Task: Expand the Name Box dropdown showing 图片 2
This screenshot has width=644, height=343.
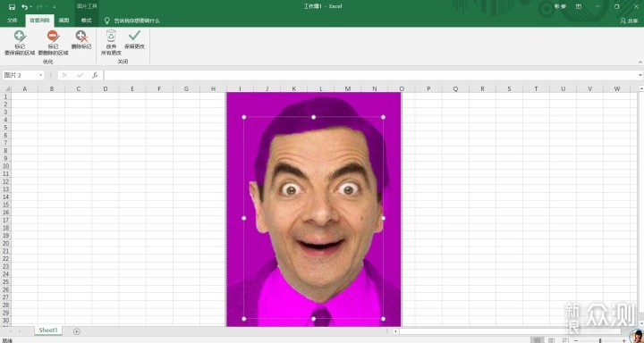Action: click(40, 76)
